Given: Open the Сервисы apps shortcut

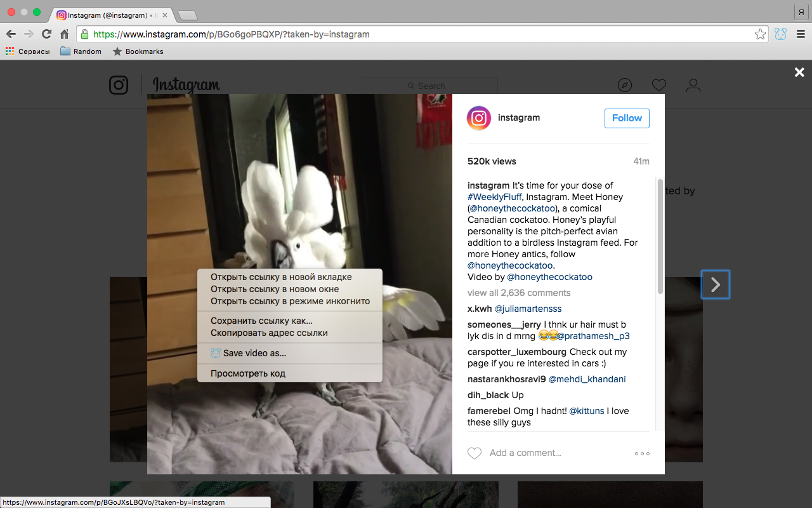Looking at the screenshot, I should [x=27, y=51].
